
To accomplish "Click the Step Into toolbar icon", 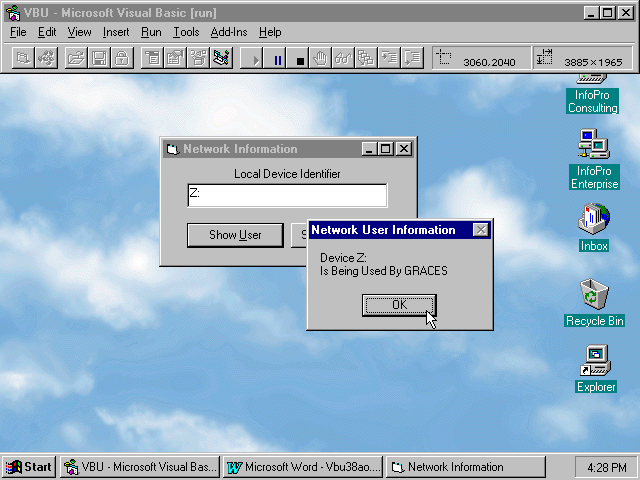I will (x=389, y=59).
